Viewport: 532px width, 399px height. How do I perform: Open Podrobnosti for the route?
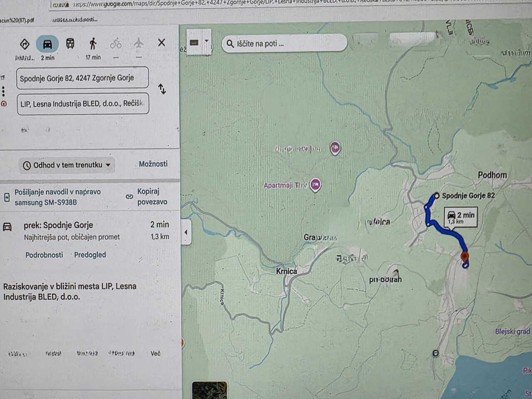click(44, 255)
